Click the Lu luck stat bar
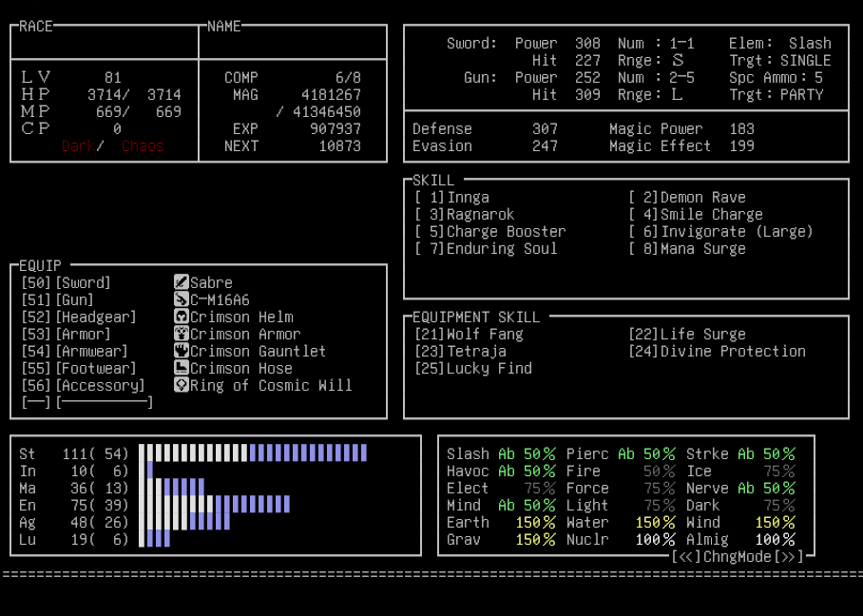Image resolution: width=863 pixels, height=616 pixels. coord(155,538)
